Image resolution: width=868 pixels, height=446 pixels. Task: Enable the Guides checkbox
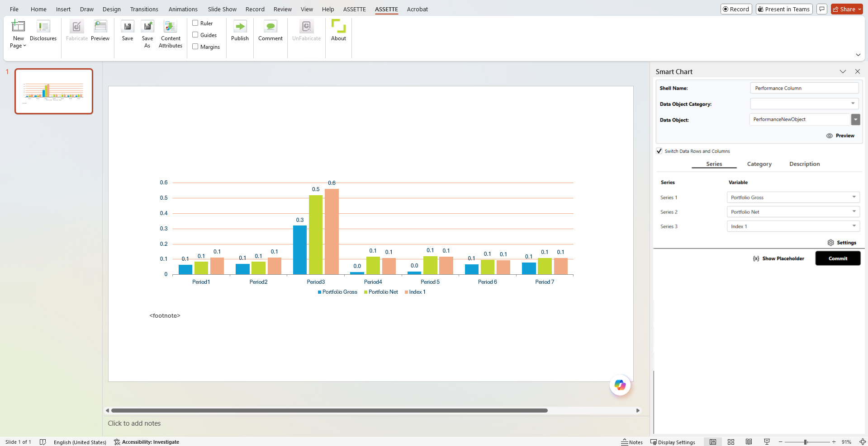coord(195,35)
